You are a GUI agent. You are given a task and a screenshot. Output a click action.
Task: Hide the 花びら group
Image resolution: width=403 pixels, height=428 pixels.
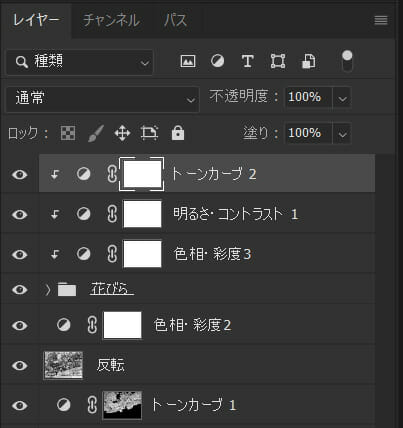tap(20, 289)
